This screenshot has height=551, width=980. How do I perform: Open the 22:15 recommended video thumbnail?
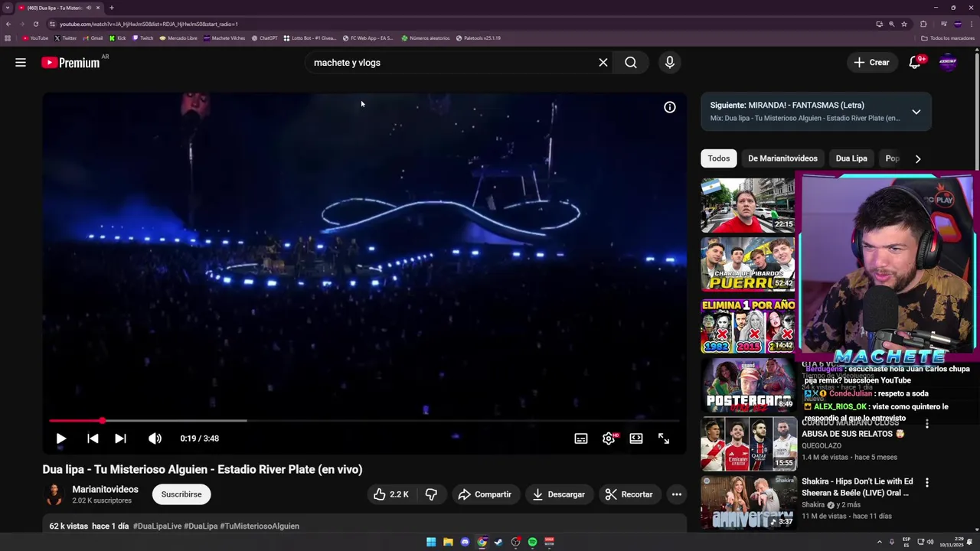pos(748,205)
